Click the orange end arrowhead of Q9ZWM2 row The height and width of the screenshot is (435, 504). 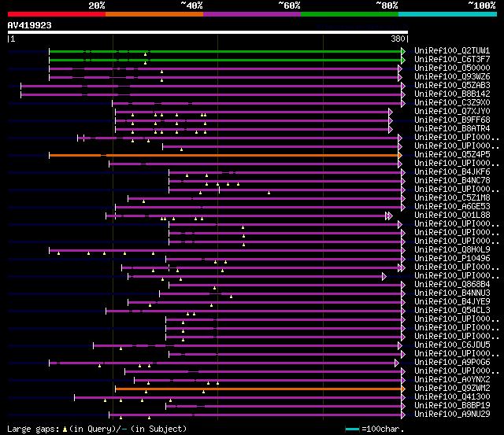(403, 389)
